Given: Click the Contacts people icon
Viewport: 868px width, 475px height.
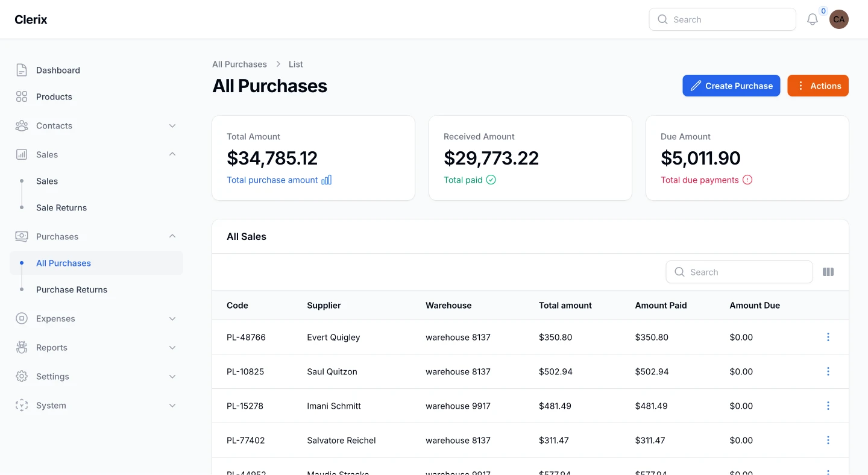Looking at the screenshot, I should 22,125.
